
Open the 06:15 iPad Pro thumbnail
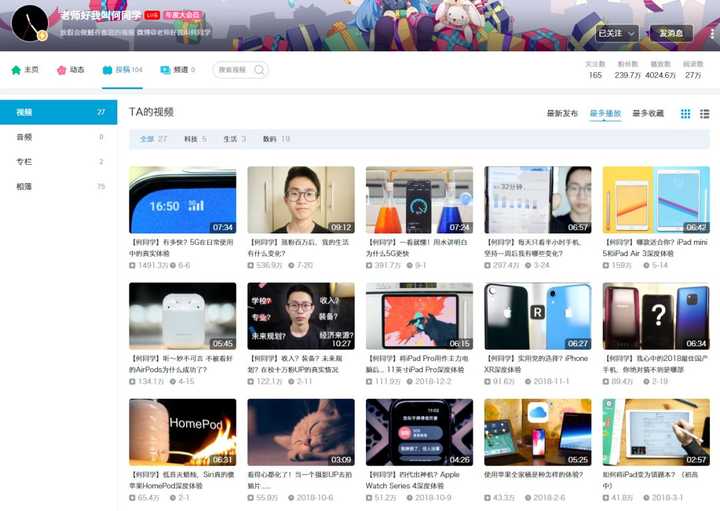pyautogui.click(x=419, y=316)
